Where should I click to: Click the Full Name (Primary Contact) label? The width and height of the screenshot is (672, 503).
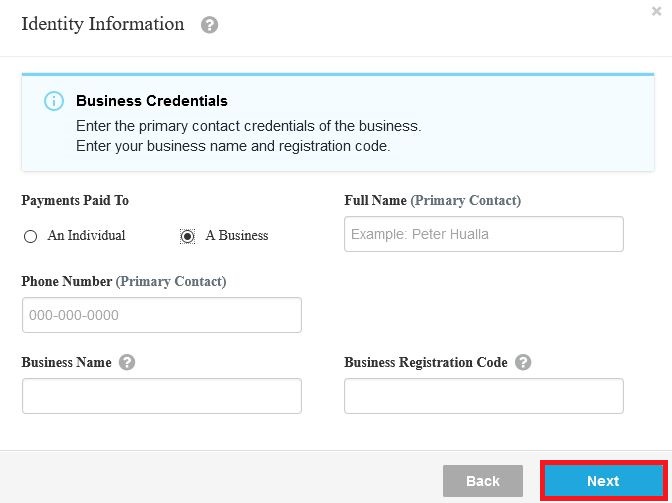click(432, 201)
